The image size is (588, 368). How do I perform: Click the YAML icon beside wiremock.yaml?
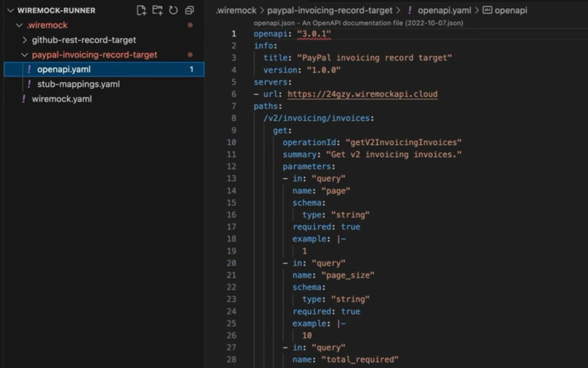coord(24,99)
